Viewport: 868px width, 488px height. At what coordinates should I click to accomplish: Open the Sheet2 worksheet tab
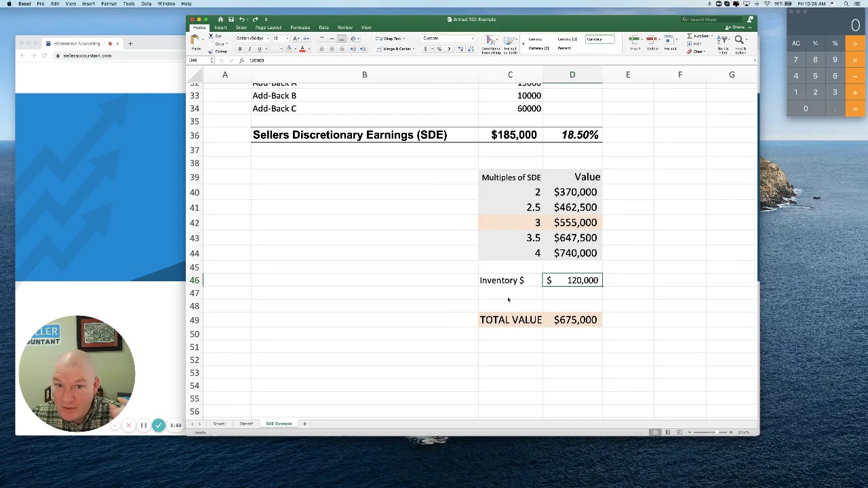coord(246,424)
